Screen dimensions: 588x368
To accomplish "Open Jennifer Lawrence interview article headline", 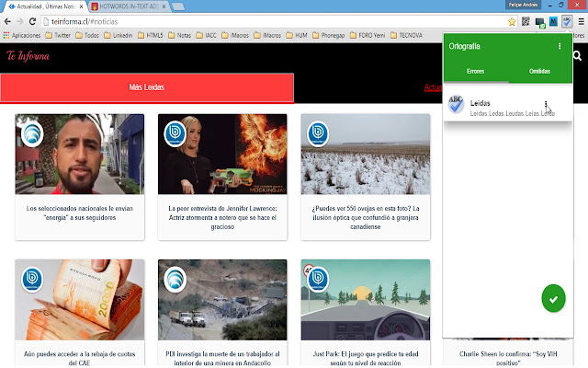I will tap(222, 217).
